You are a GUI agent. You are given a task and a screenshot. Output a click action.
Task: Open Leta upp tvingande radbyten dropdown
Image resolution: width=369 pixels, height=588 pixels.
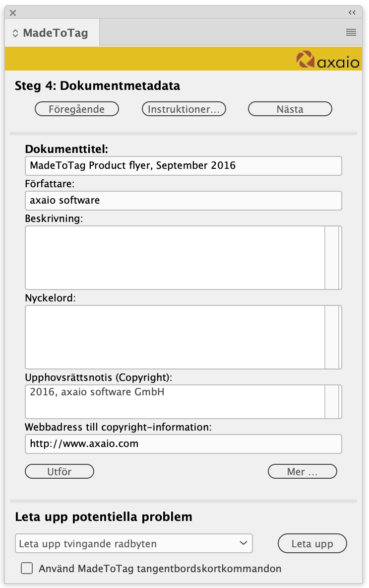(134, 543)
